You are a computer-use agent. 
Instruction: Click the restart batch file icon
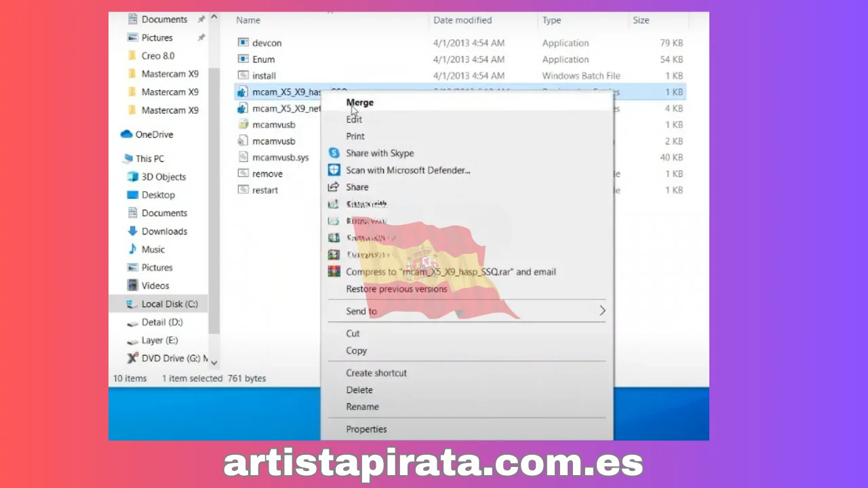coord(243,190)
